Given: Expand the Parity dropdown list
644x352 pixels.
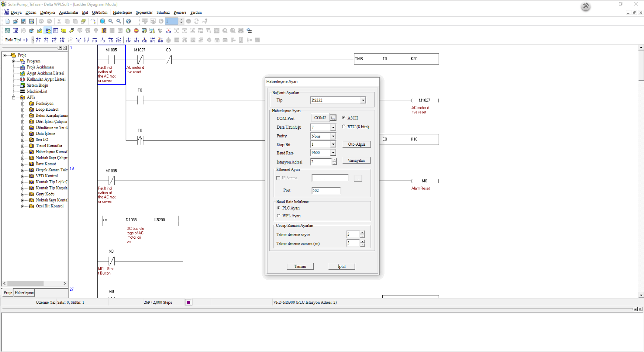Looking at the screenshot, I should pyautogui.click(x=333, y=136).
